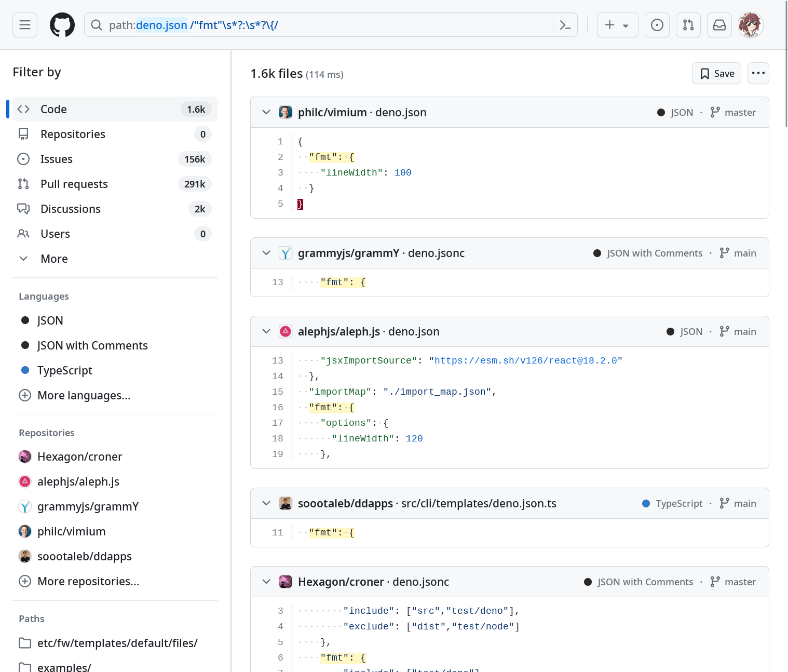
Task: Click lineWidth 100 value in vimium code
Action: [x=403, y=172]
